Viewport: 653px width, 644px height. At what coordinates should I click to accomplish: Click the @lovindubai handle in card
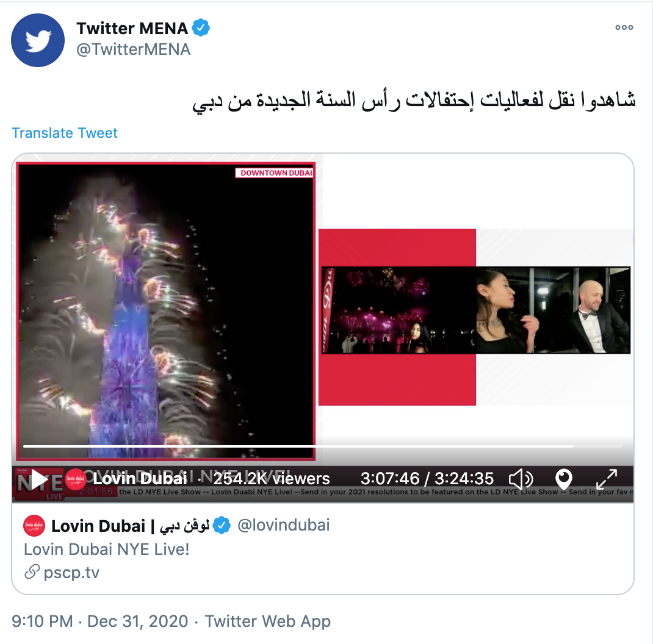click(283, 525)
